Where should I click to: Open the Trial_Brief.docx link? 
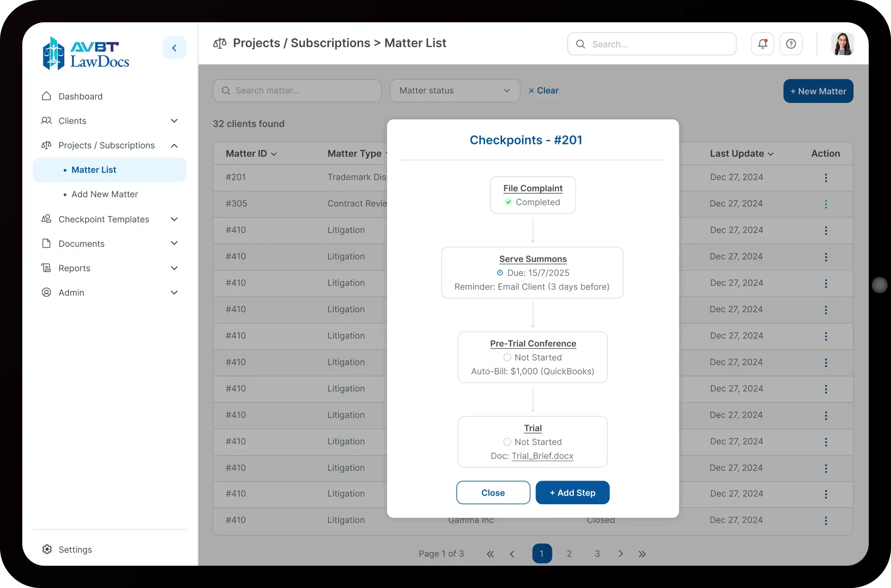[542, 456]
